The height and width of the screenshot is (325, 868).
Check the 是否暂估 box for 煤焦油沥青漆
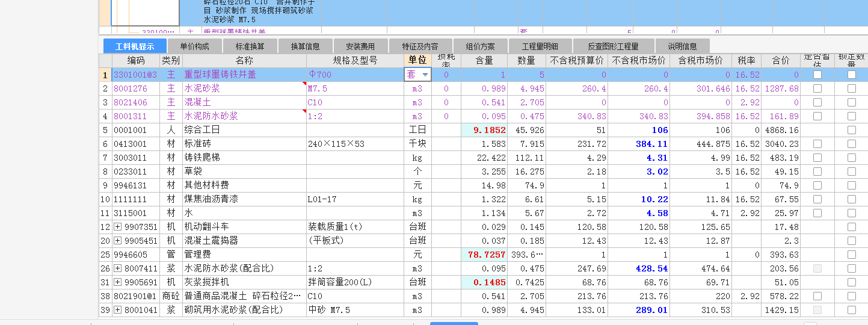817,199
